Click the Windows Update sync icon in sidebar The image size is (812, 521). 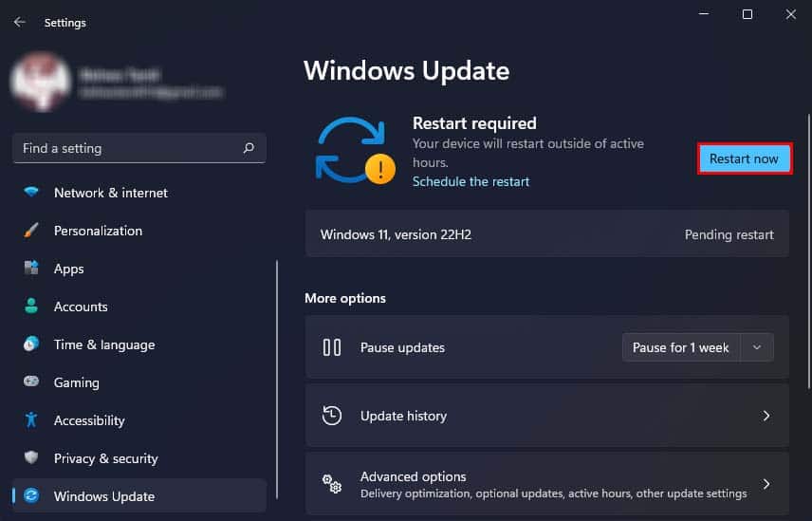point(31,495)
